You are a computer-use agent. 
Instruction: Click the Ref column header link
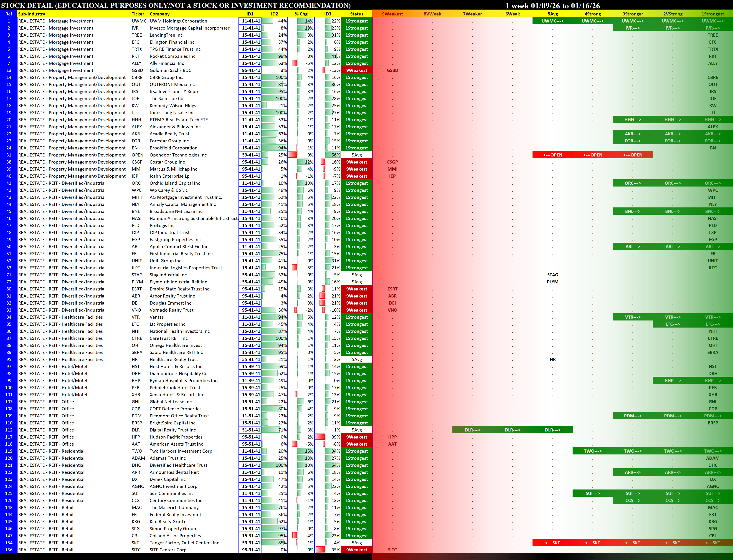coord(9,14)
